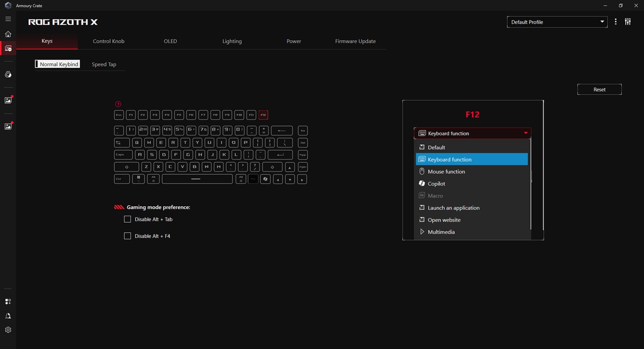The width and height of the screenshot is (644, 349).
Task: Choose Mouse function from the dropdown list
Action: pyautogui.click(x=446, y=172)
